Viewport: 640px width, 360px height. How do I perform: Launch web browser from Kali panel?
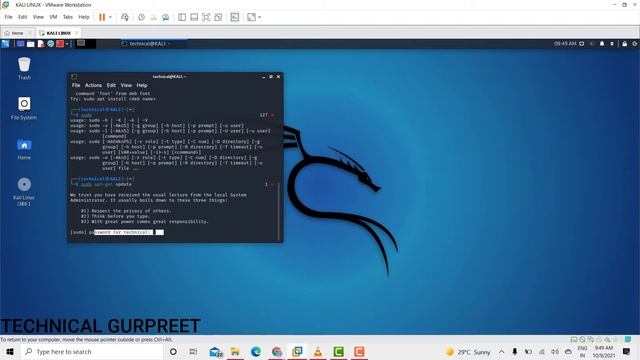pyautogui.click(x=51, y=44)
